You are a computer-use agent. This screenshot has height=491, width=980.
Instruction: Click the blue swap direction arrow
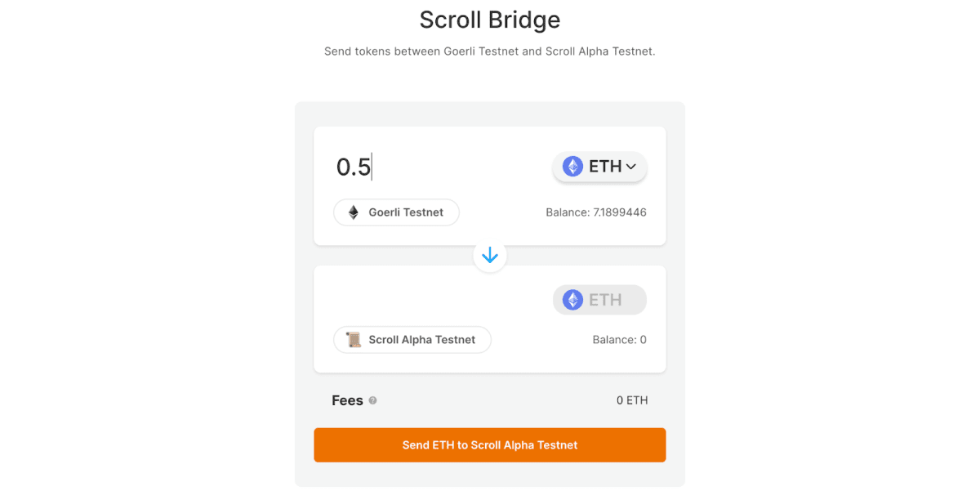490,256
